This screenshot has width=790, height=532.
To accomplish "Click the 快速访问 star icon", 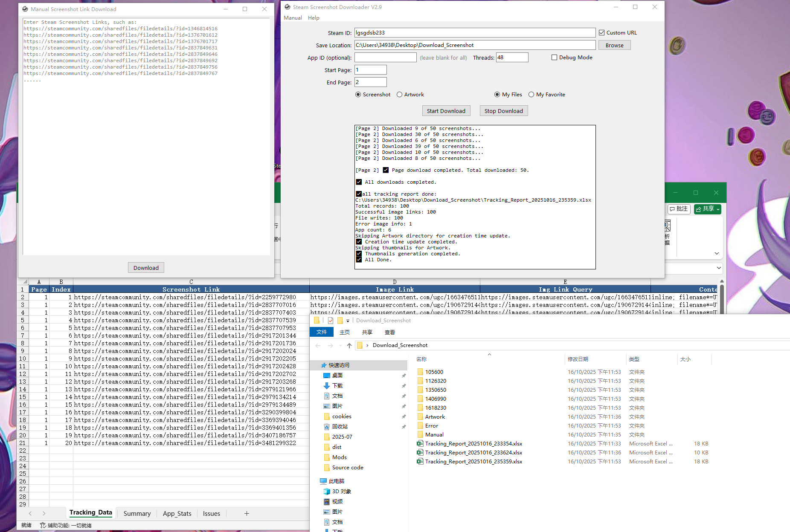I will point(324,365).
